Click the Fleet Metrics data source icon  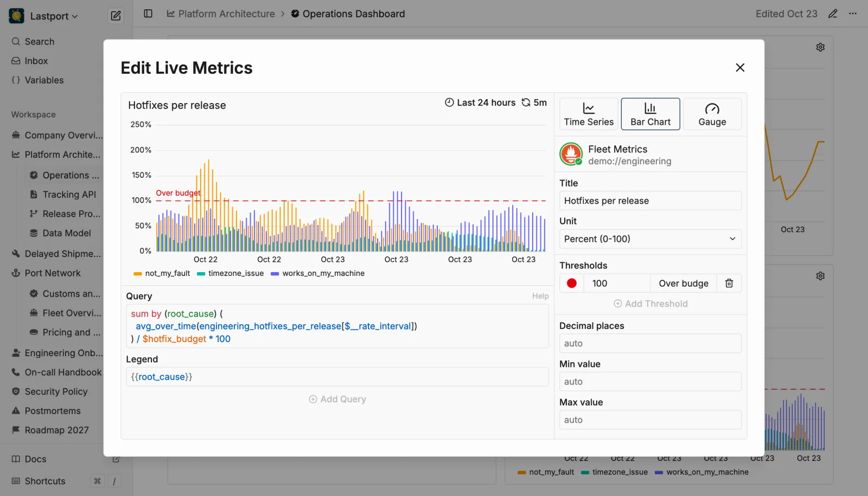tap(571, 154)
